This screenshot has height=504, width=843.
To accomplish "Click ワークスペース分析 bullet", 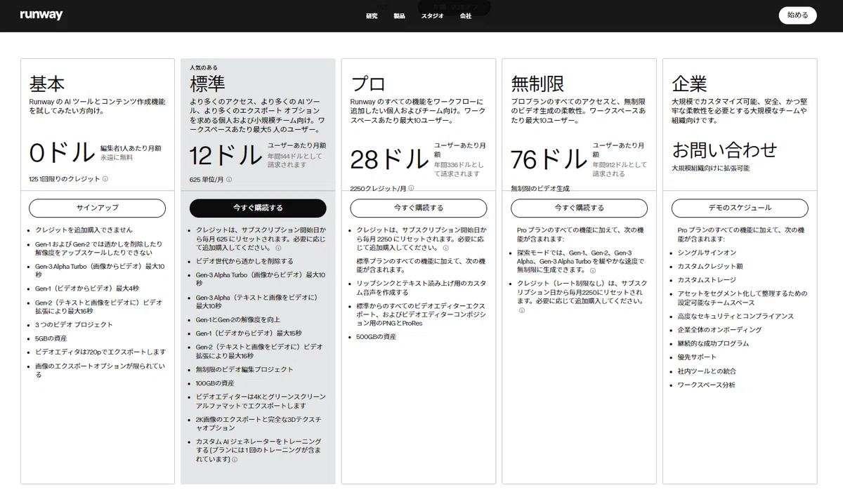I will click(707, 385).
